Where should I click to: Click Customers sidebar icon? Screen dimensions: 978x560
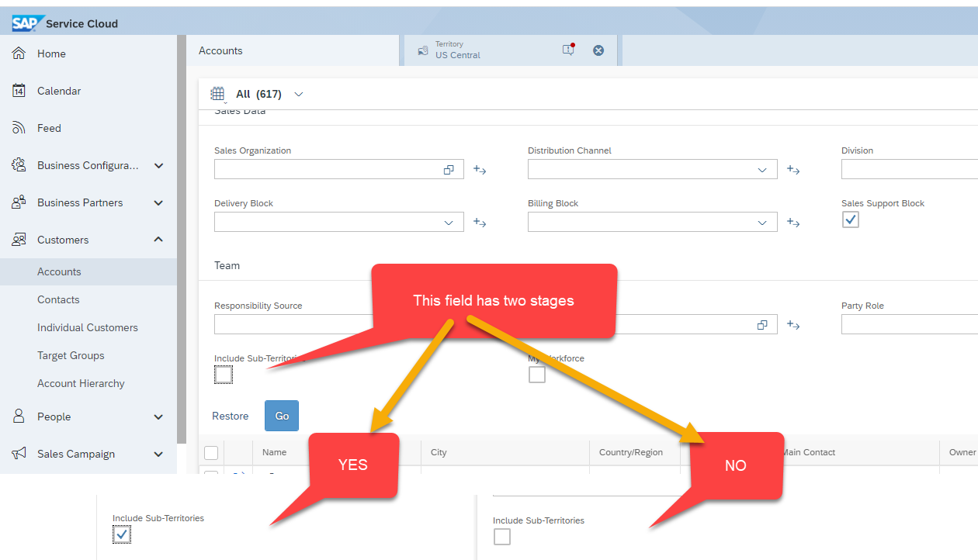click(x=19, y=240)
